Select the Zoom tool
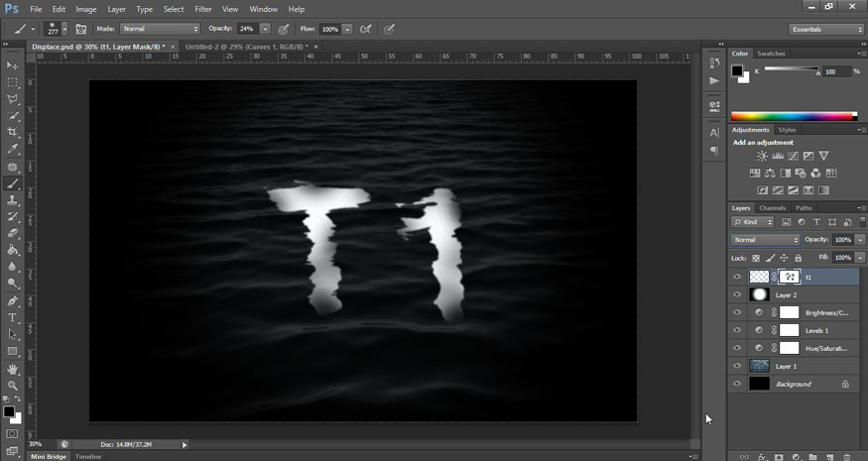The height and width of the screenshot is (461, 868). 13,386
